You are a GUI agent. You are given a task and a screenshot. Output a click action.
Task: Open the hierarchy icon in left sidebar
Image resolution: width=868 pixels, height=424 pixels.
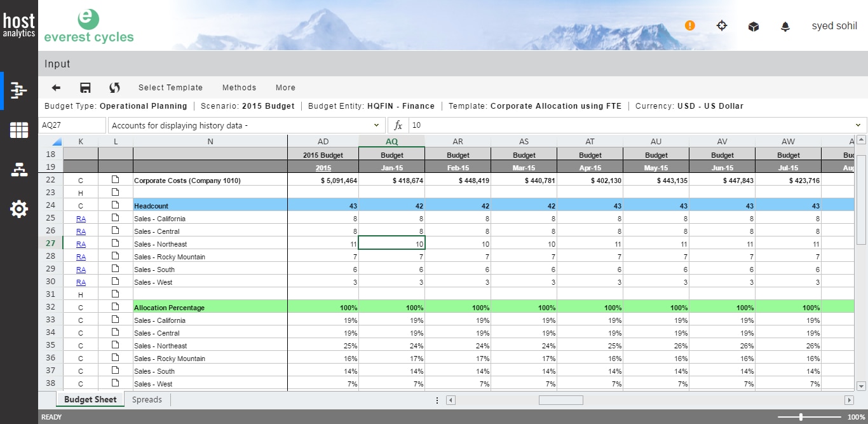click(19, 170)
